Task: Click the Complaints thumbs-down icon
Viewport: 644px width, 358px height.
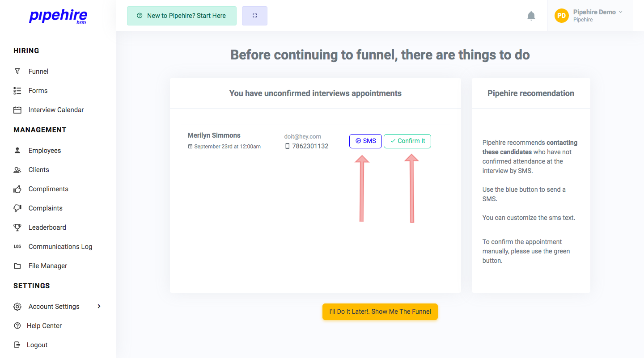Action: click(x=17, y=208)
